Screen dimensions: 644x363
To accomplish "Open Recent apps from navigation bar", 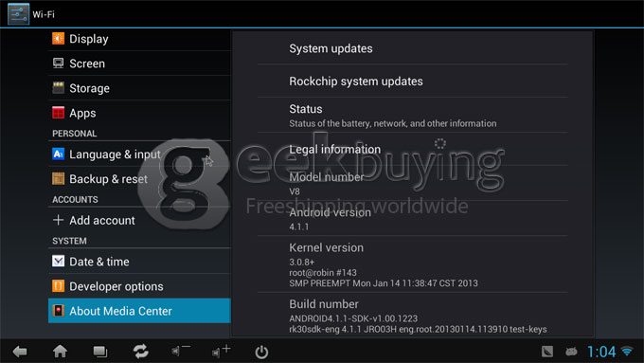I will (x=100, y=352).
